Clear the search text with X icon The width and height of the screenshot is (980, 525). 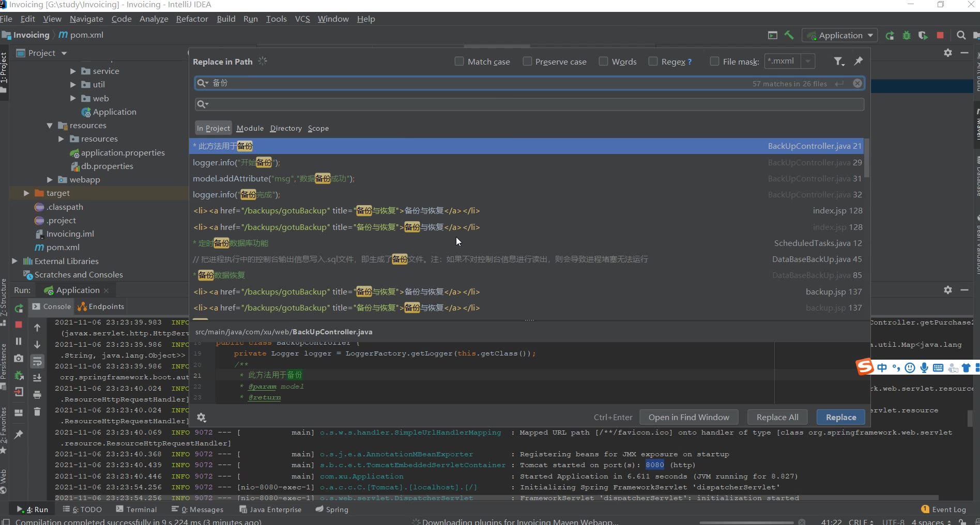click(857, 83)
